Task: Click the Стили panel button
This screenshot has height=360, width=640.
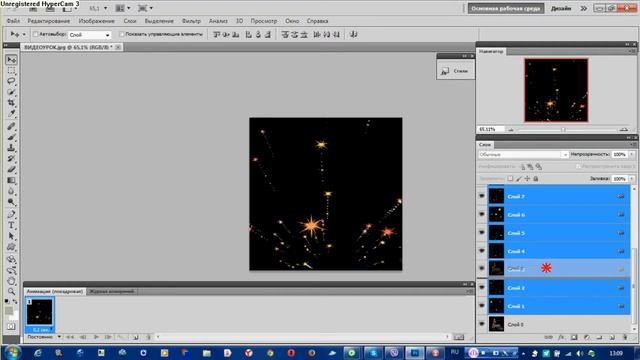Action: (x=456, y=71)
